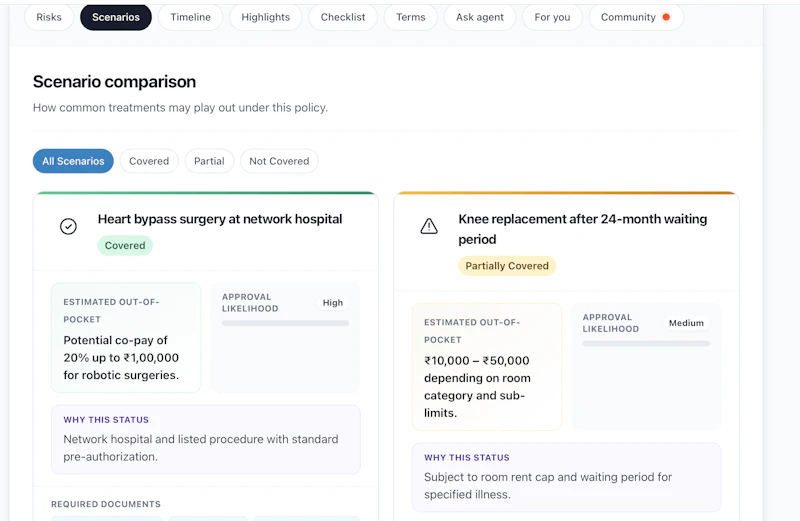Click the 'How common treatments may play out' subtitle
The height and width of the screenshot is (521, 800).
[x=180, y=108]
